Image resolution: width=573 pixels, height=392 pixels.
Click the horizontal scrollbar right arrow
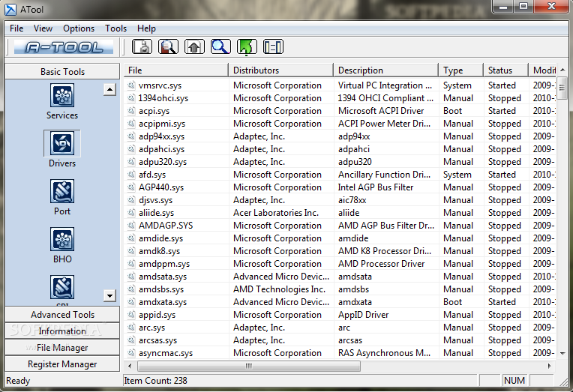pos(549,366)
